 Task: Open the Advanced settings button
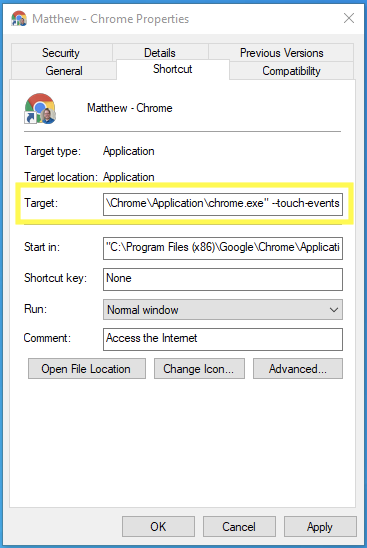pyautogui.click(x=298, y=368)
